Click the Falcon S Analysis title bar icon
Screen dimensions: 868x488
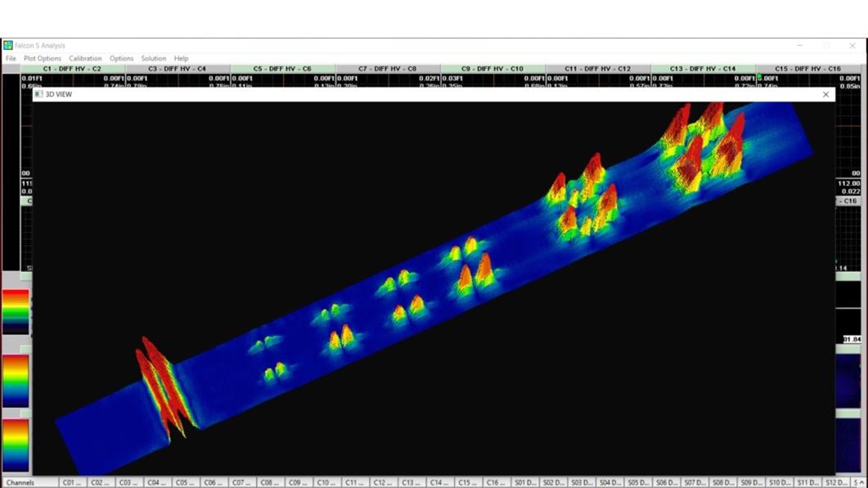pos(8,46)
